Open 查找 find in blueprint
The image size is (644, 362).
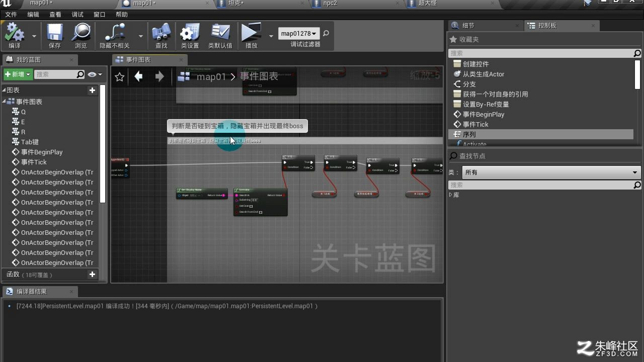(162, 36)
